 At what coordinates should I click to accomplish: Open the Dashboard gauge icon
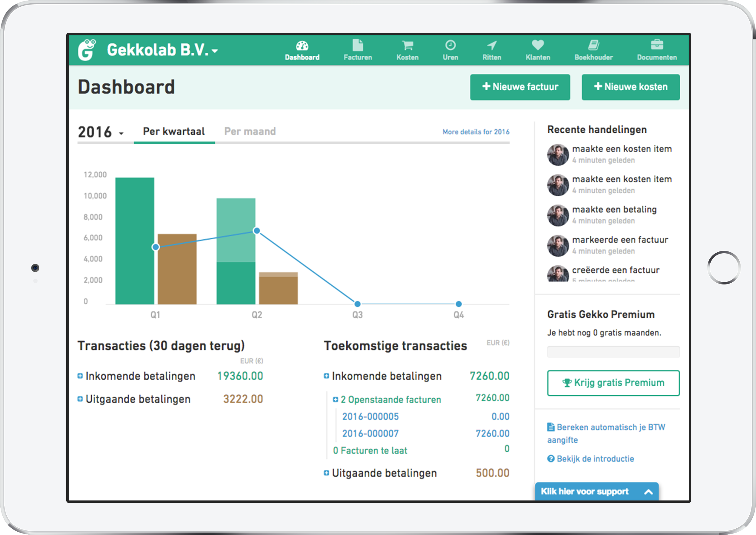302,45
